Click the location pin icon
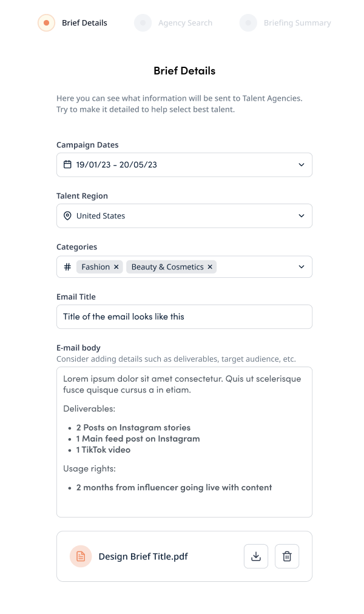 (67, 215)
